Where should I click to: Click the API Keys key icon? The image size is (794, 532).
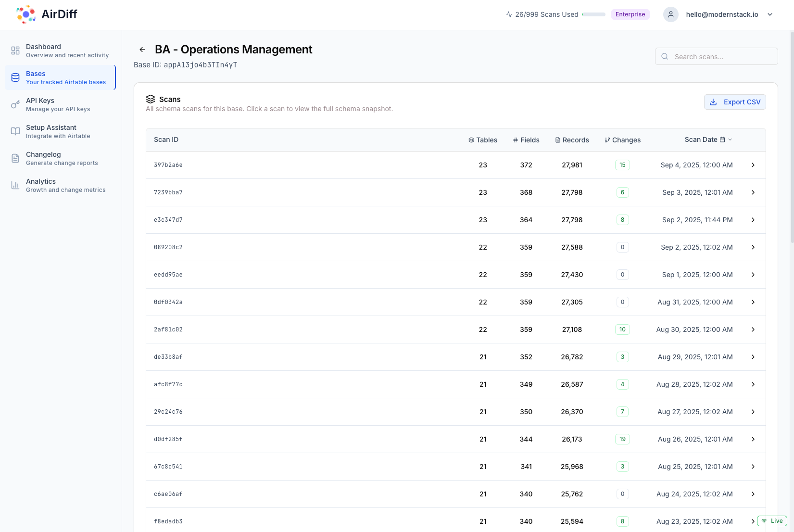[x=15, y=104]
